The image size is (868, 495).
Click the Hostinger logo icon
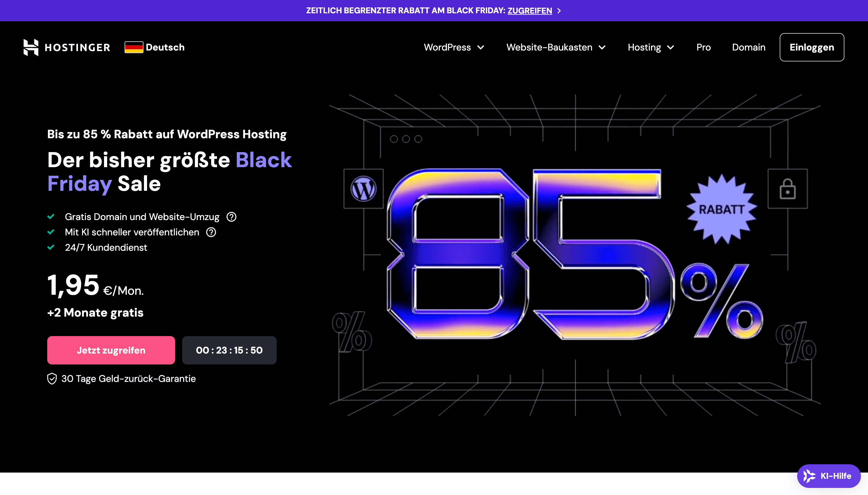tap(31, 47)
